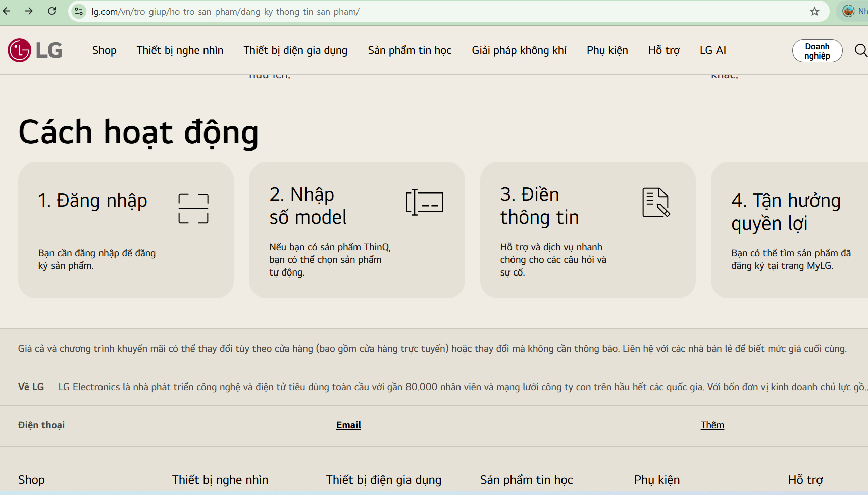Click the browser forward arrow
The height and width of the screenshot is (495, 868).
point(29,11)
